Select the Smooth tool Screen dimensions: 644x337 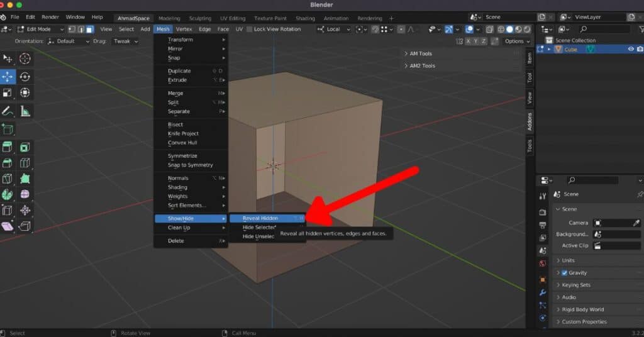pos(25,194)
